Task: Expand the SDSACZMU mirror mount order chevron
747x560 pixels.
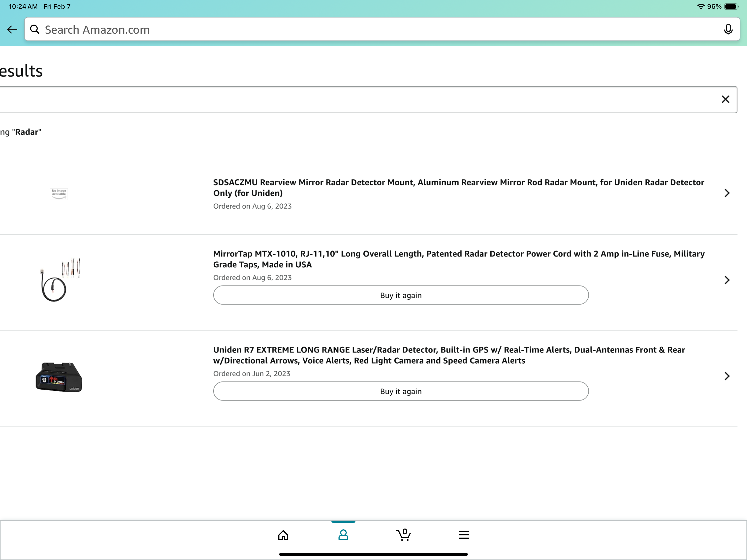Action: coord(727,193)
